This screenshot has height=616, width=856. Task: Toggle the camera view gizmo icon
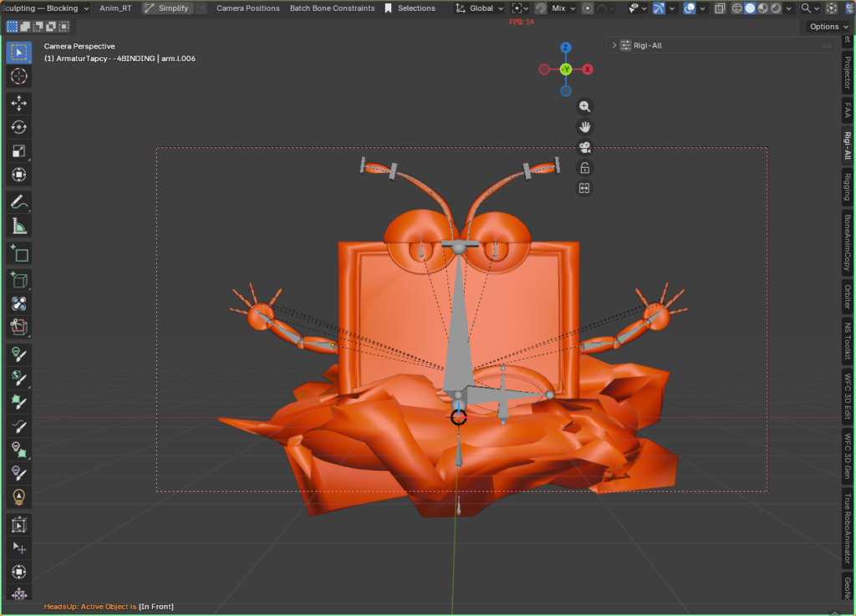coord(585,148)
